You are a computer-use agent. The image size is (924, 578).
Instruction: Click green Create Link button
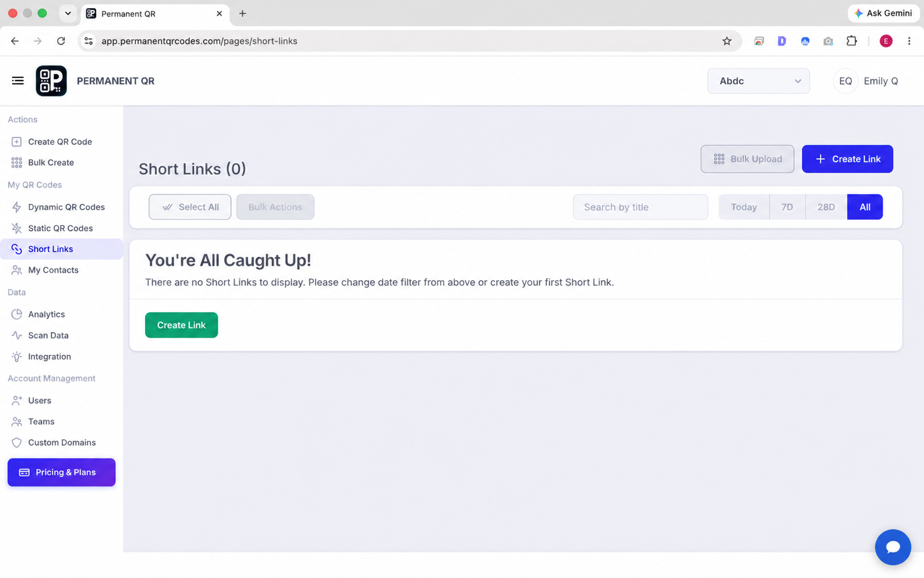click(x=181, y=325)
